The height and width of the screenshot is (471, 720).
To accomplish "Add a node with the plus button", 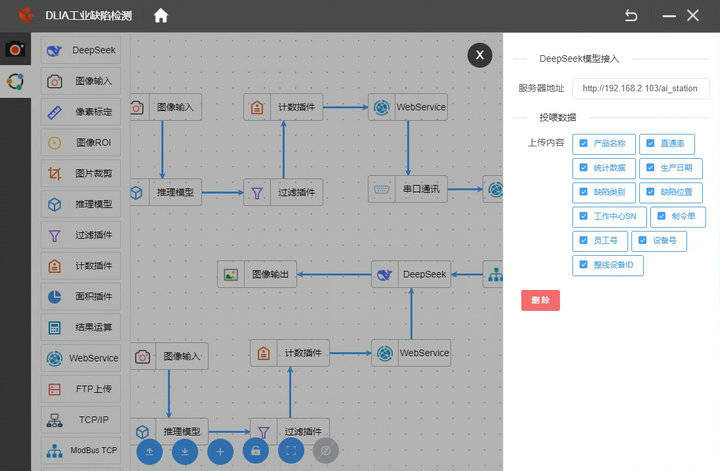I will point(220,452).
